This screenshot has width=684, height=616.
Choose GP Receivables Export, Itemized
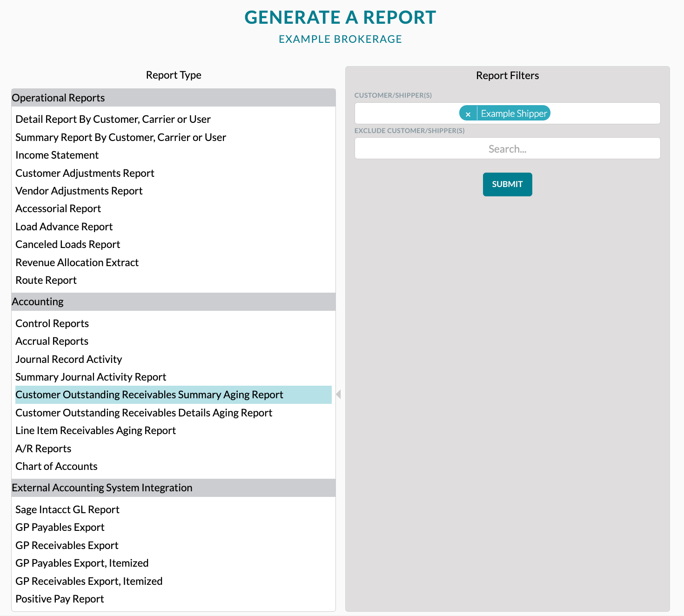(89, 581)
